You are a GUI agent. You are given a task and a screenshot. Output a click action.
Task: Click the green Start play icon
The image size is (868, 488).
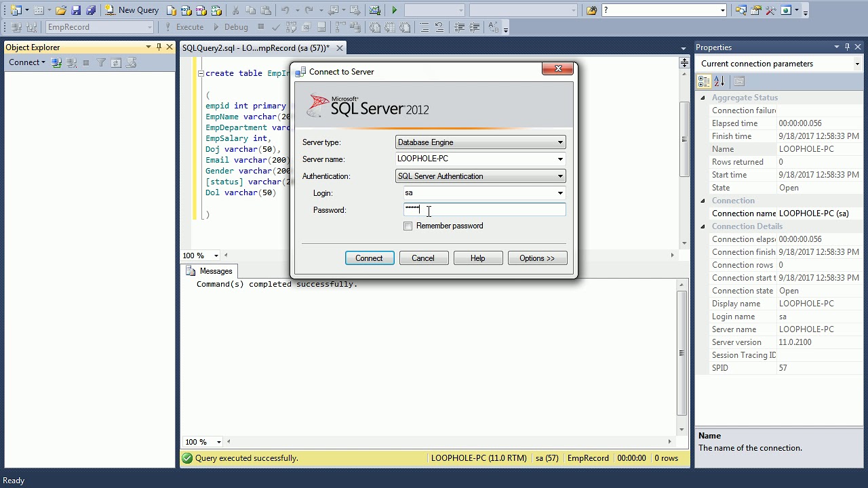click(394, 10)
